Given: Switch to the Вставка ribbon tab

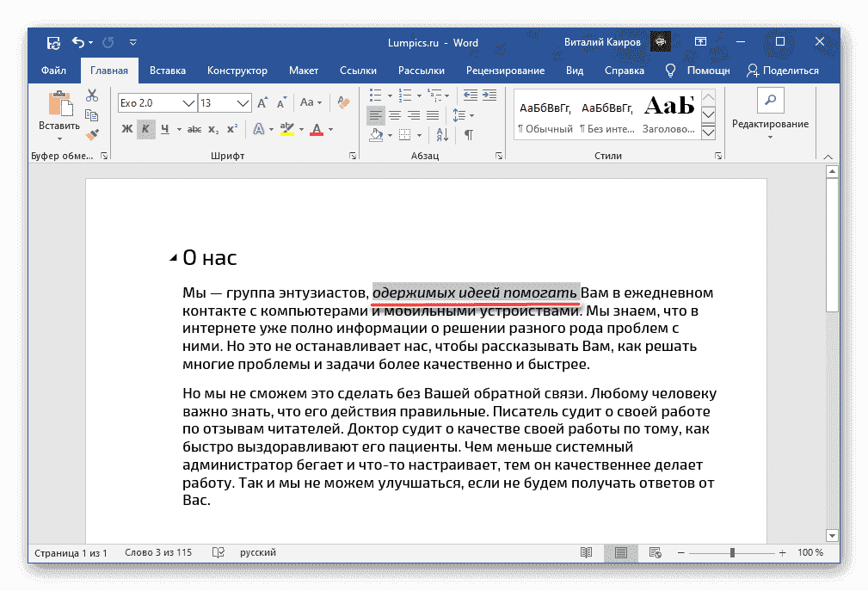Looking at the screenshot, I should [x=167, y=71].
